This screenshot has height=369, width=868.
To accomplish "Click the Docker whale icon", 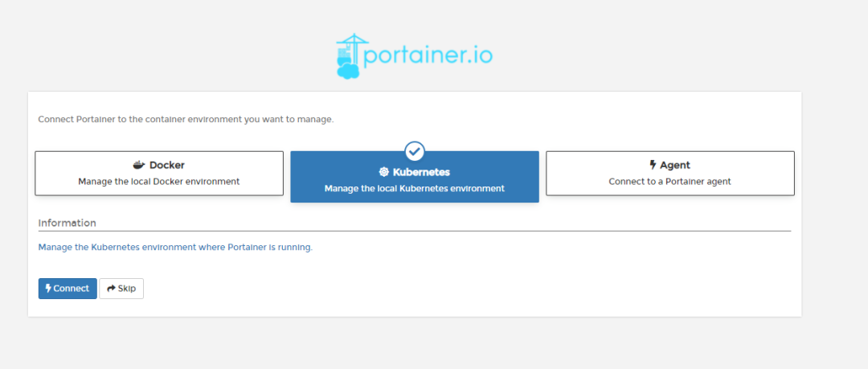I will (x=139, y=165).
